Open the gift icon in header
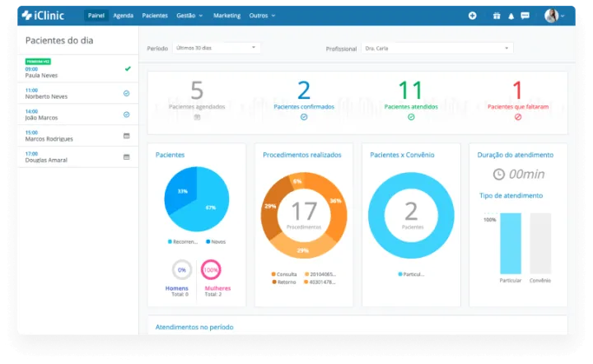Image resolution: width=593 pixels, height=364 pixels. pos(497,16)
